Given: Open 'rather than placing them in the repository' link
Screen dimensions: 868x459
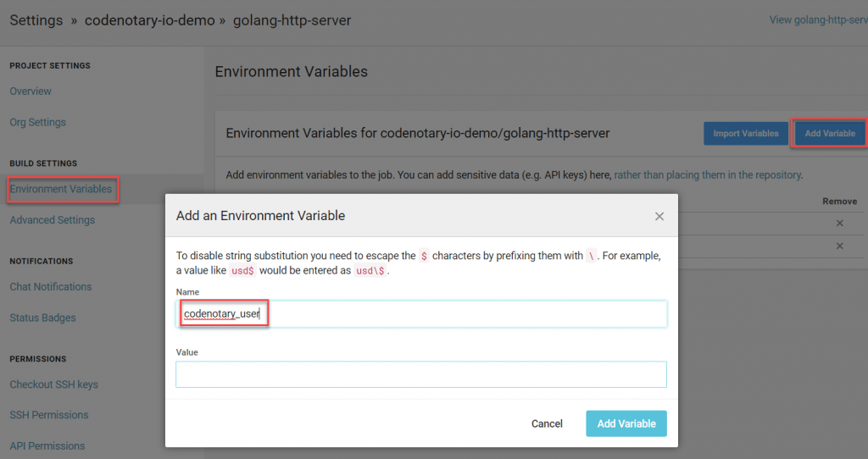Looking at the screenshot, I should (x=708, y=174).
